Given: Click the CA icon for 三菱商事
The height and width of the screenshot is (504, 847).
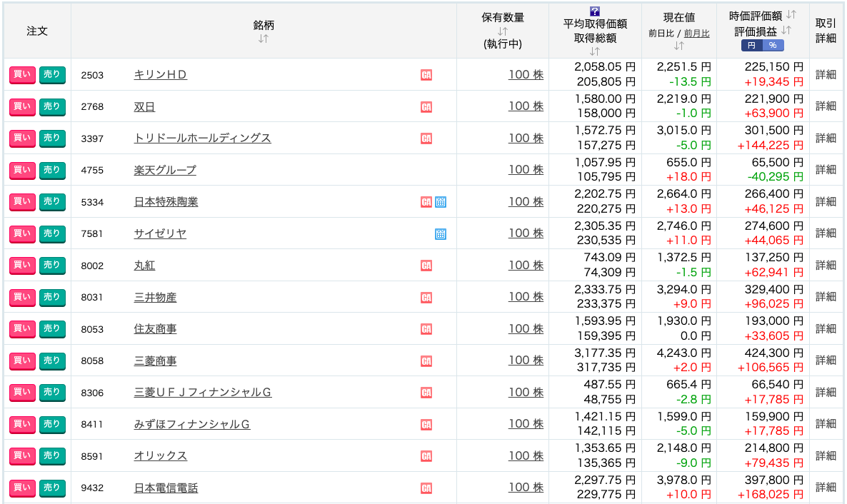Looking at the screenshot, I should [x=426, y=361].
